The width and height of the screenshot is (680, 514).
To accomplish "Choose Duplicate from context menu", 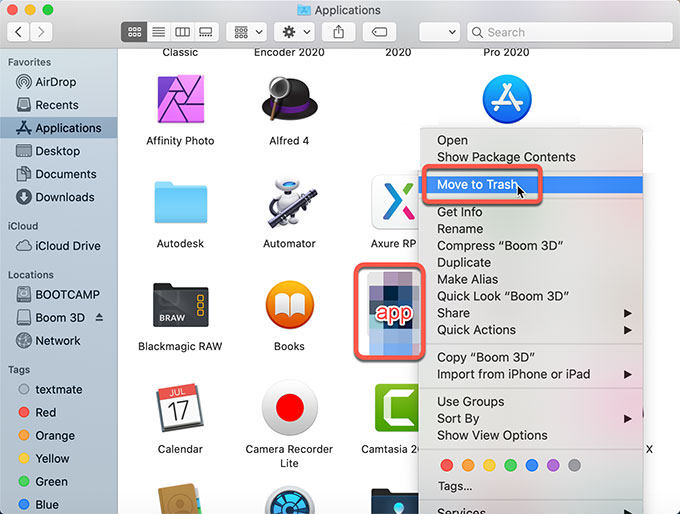I will [531, 263].
